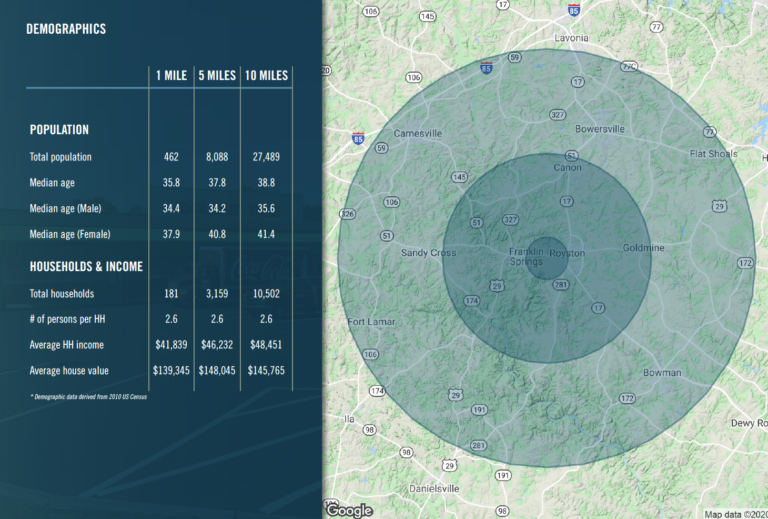
Task: Click the Map data copyright text
Action: [x=735, y=514]
